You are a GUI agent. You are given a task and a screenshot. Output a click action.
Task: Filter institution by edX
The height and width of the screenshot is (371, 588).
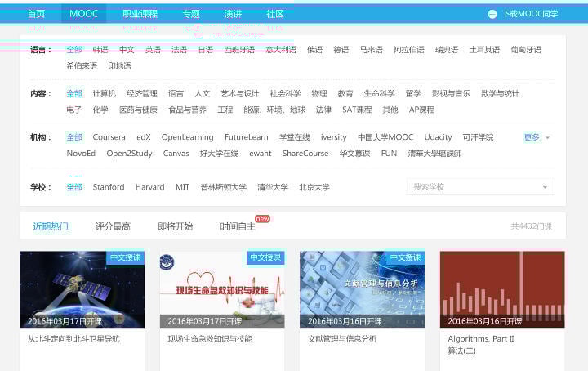coord(144,137)
